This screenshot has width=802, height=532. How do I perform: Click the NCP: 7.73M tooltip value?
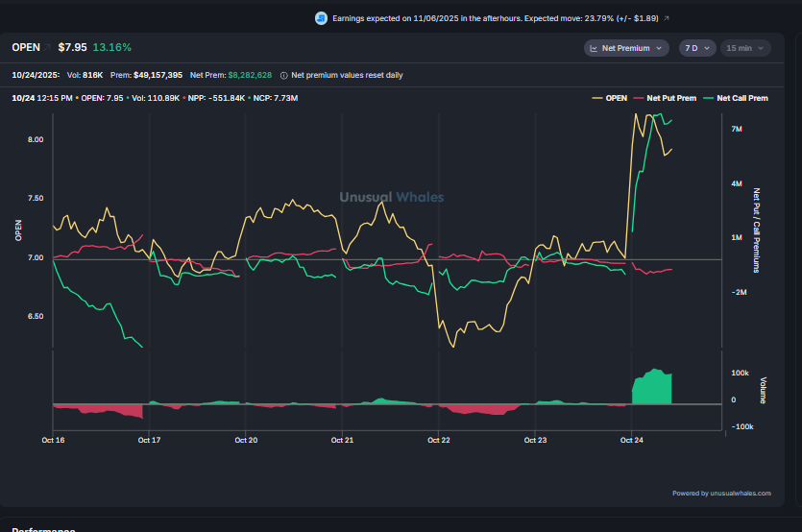[x=275, y=98]
